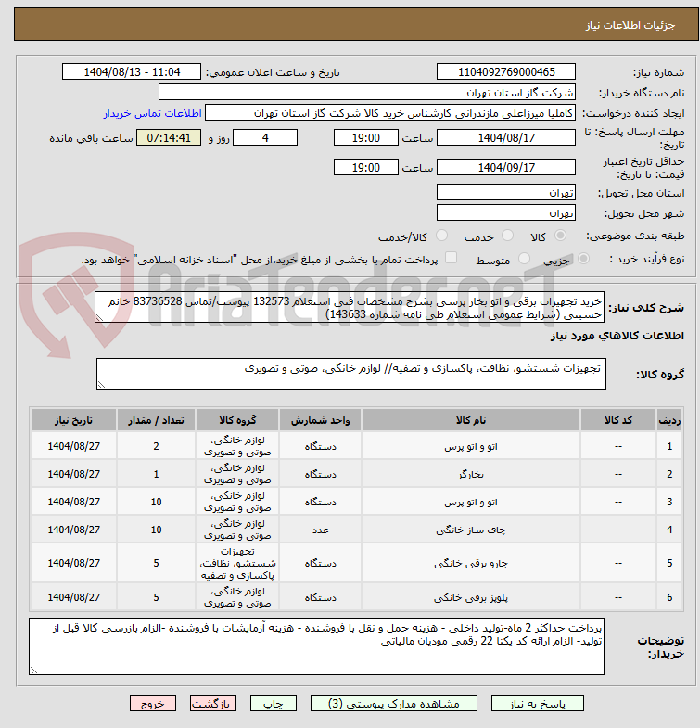This screenshot has height=728, width=700.
Task: Click the عدد unit cell in row 4
Action: [x=320, y=530]
